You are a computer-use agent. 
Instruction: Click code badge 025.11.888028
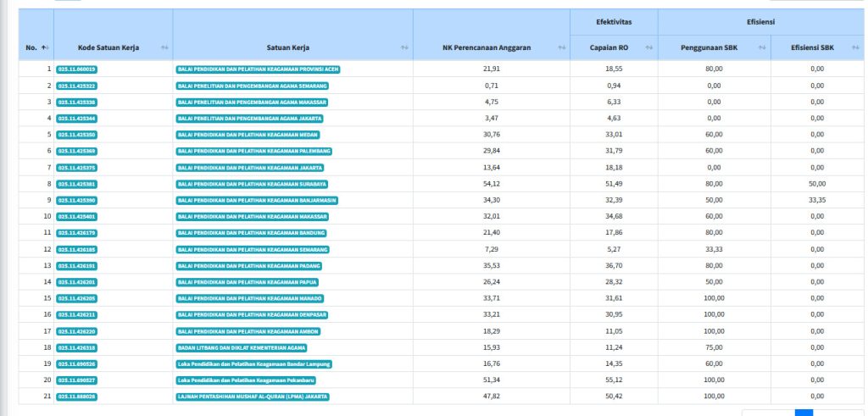(x=77, y=397)
